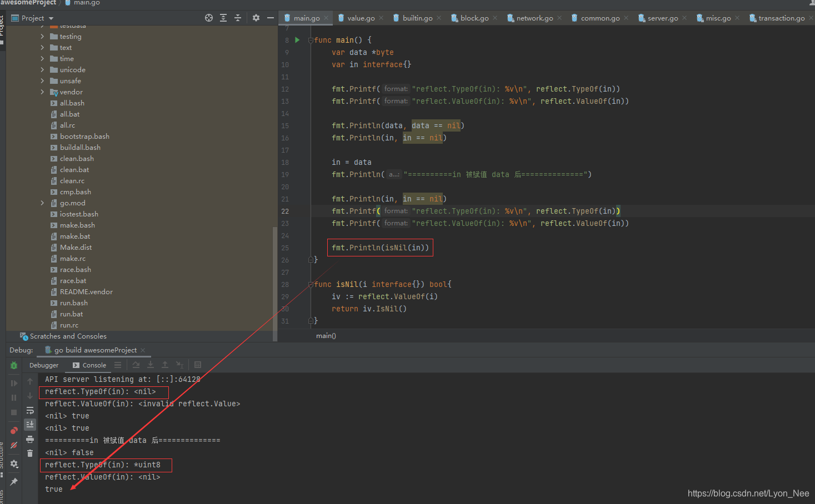
Task: Click the Project tree vertical scrollbar
Action: pos(275,283)
